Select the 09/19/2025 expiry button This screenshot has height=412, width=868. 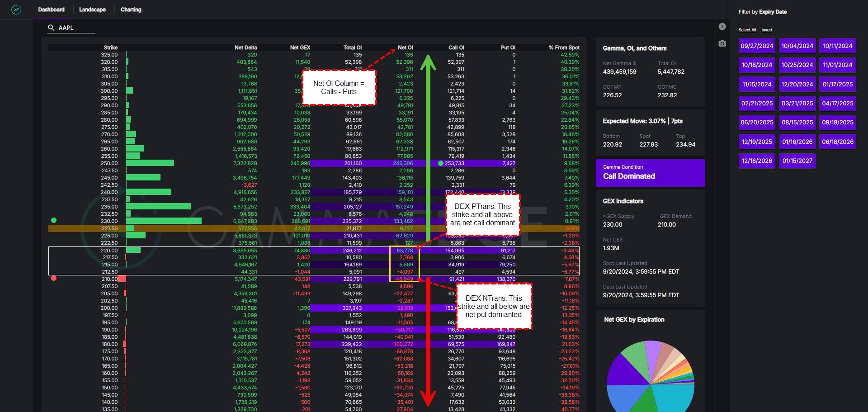pos(837,122)
